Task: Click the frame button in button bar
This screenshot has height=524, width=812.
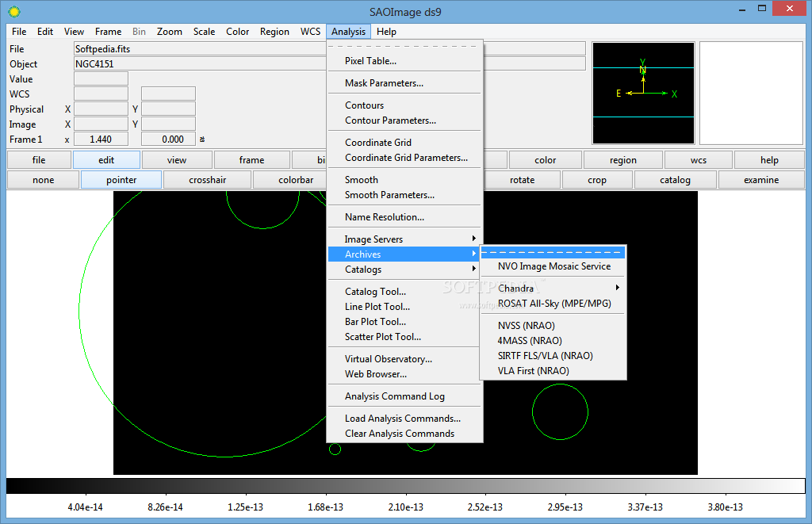Action: coord(251,160)
